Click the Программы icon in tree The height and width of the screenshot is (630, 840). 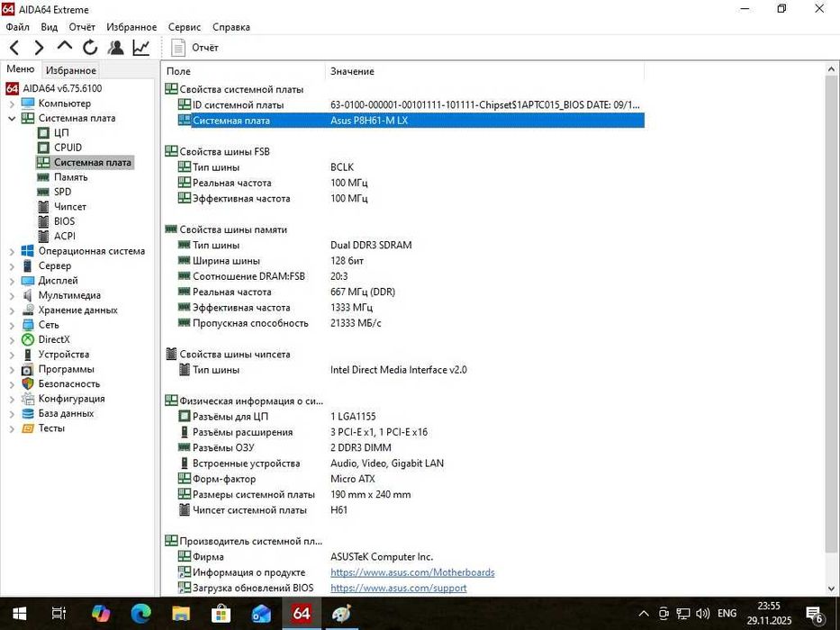[28, 370]
